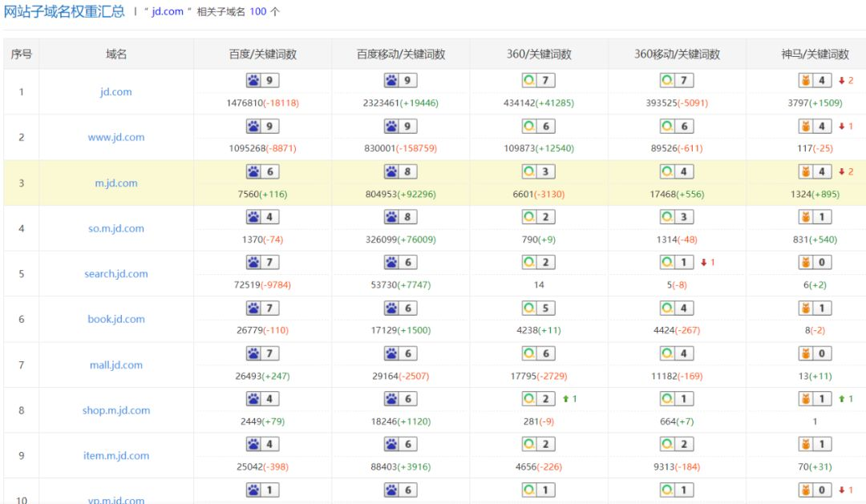This screenshot has height=504, width=866.
Task: Click the Shenma weight badge for shop.m.jd.com
Action: point(815,398)
